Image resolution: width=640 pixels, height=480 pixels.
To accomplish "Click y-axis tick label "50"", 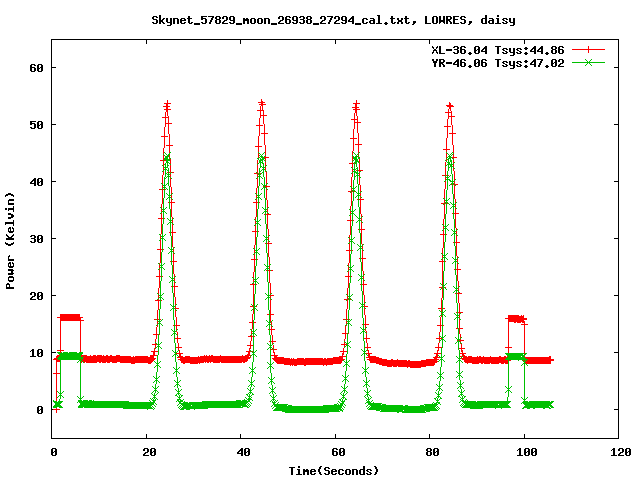I will click(x=36, y=125).
